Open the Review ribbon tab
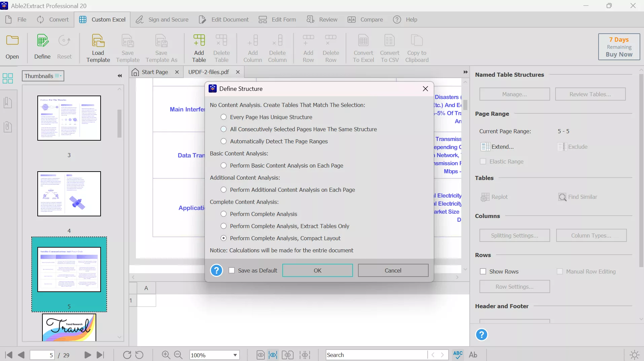The height and width of the screenshot is (361, 644). point(322,19)
